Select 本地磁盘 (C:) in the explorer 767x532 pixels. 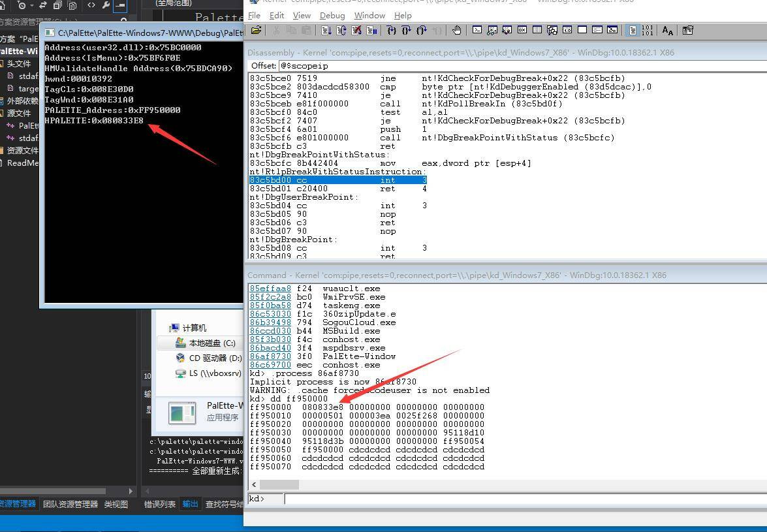211,343
